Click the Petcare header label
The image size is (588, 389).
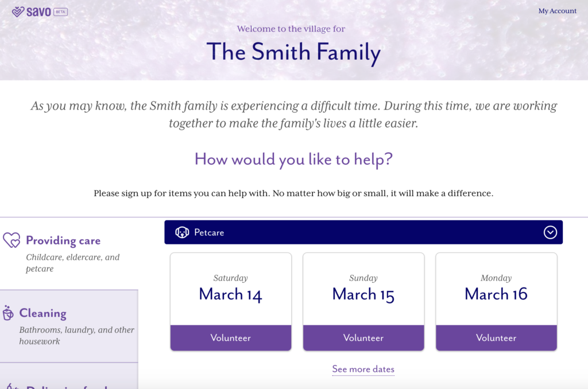(x=209, y=232)
